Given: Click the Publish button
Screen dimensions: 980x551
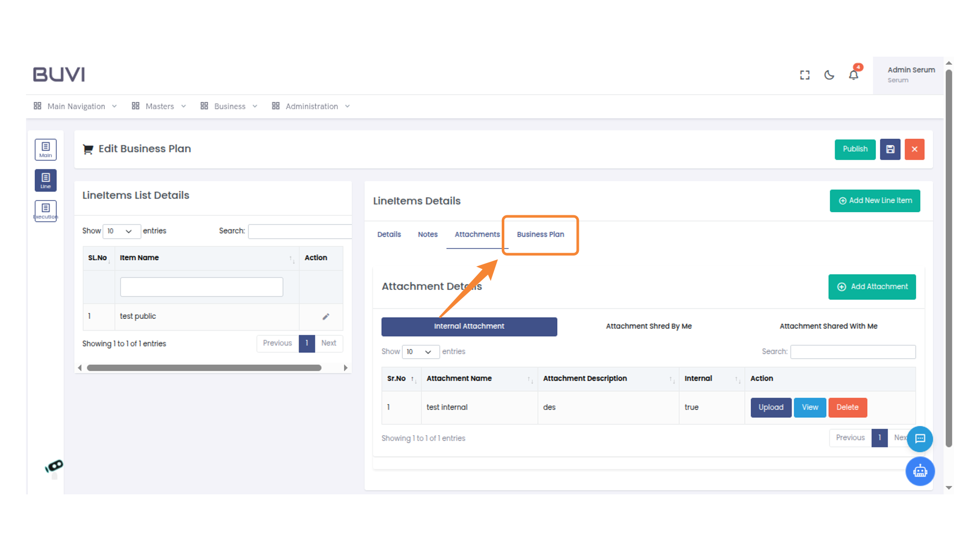Looking at the screenshot, I should 854,149.
